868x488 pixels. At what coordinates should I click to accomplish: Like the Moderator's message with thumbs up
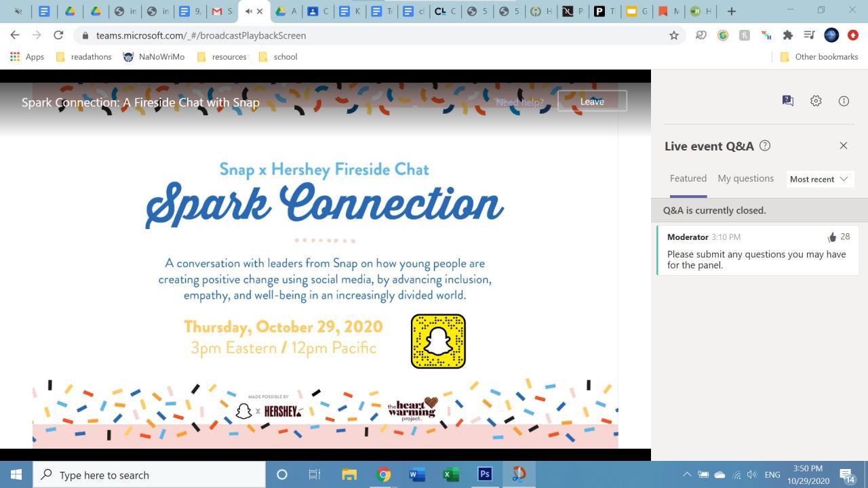click(832, 237)
